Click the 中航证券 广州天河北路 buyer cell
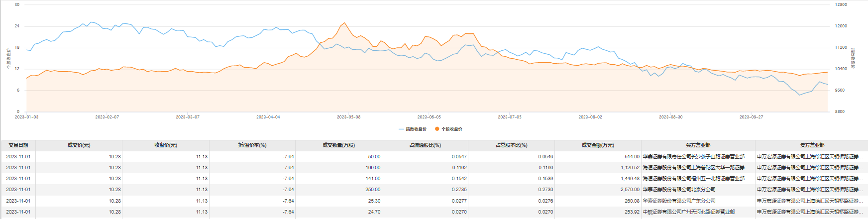The width and height of the screenshot is (868, 219). [688, 212]
